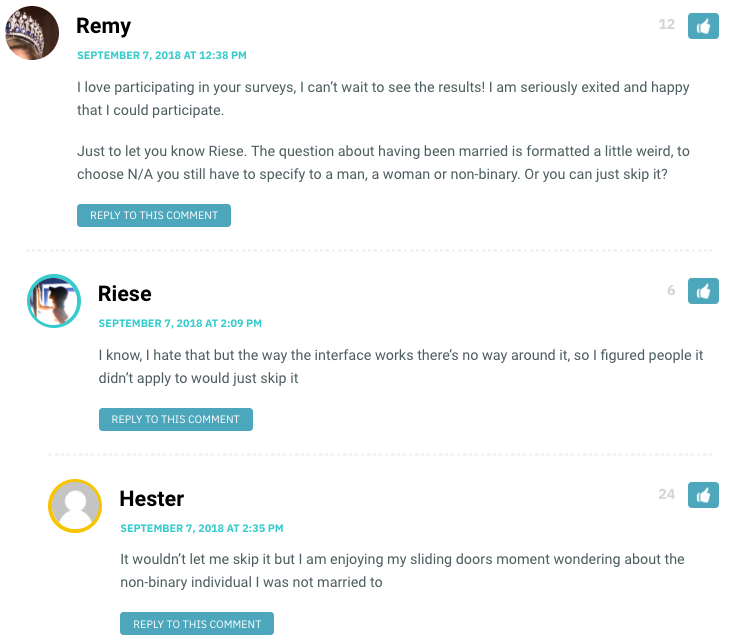The image size is (731, 644).
Task: Click Hester's default yellow-ringed avatar
Action: pyautogui.click(x=75, y=506)
